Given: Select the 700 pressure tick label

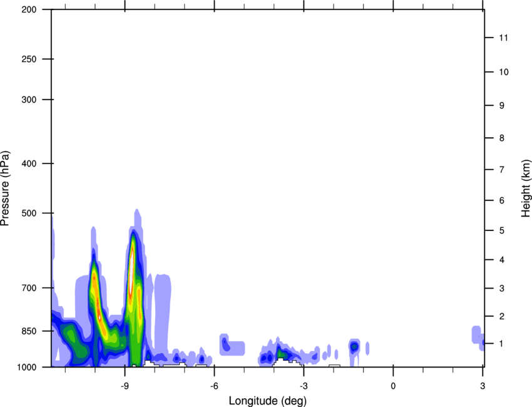Looking at the screenshot, I should coord(29,288).
